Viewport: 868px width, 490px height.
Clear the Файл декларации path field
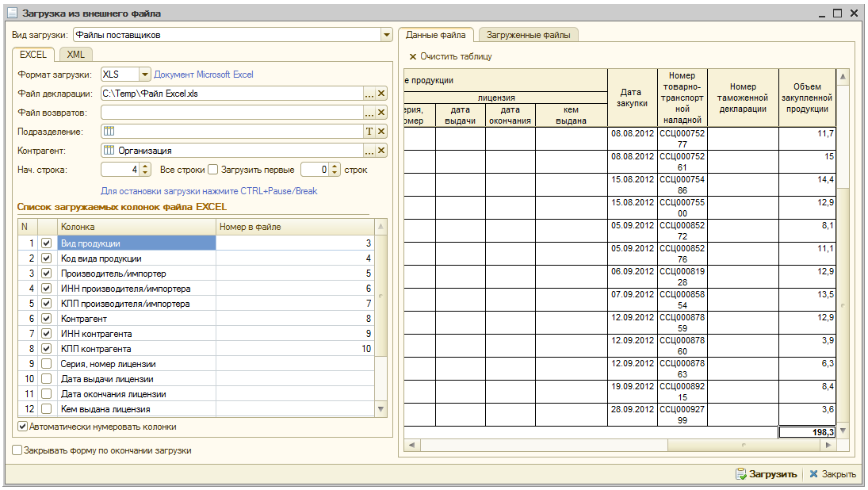point(381,94)
